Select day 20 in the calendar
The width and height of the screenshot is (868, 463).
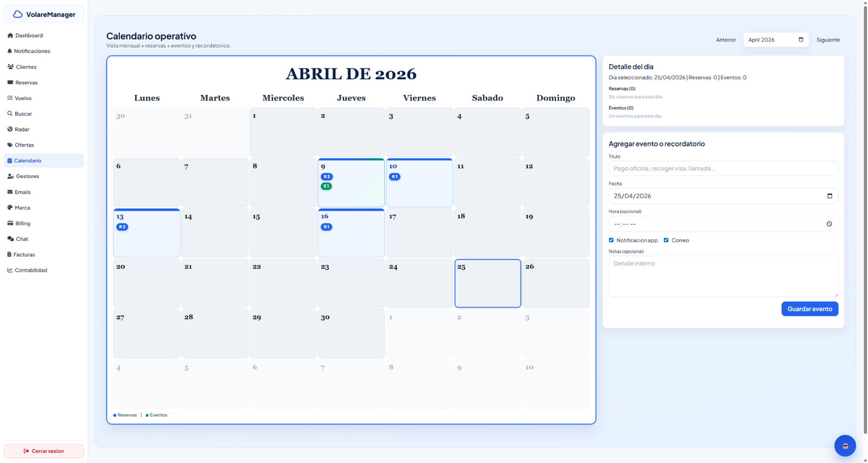(146, 283)
